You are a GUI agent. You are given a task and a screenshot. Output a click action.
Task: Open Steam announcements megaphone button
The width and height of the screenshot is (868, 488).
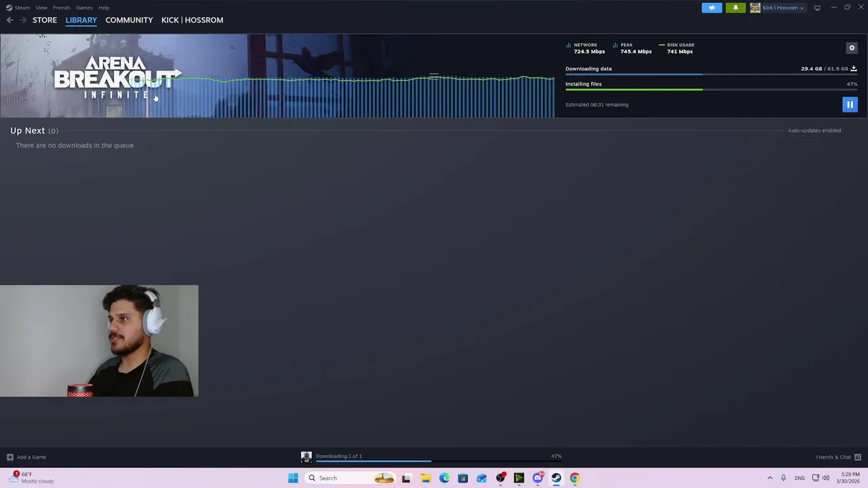(x=711, y=7)
